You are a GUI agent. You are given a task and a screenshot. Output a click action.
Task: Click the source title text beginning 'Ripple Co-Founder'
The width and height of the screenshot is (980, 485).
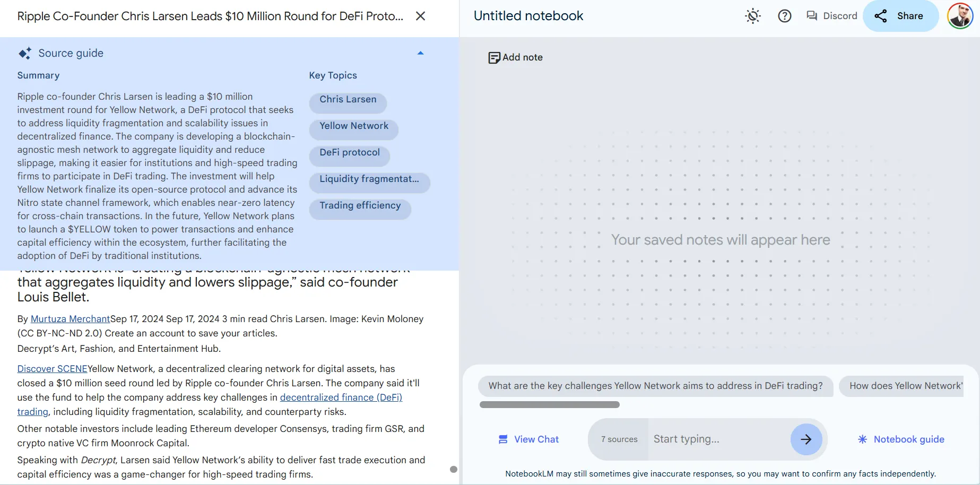coord(210,16)
